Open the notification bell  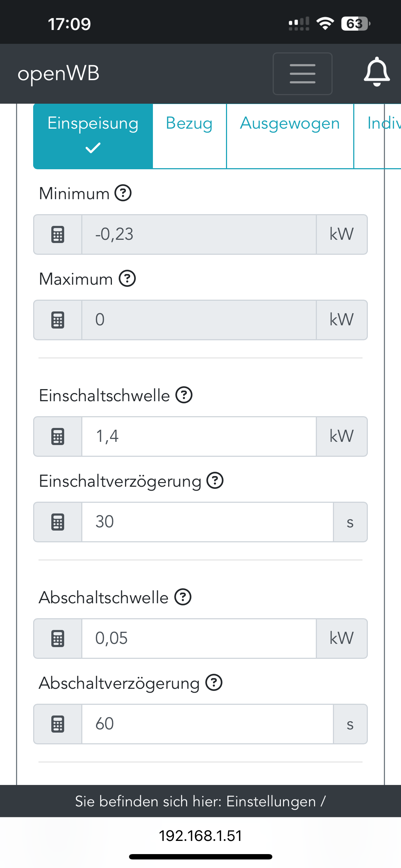[376, 73]
